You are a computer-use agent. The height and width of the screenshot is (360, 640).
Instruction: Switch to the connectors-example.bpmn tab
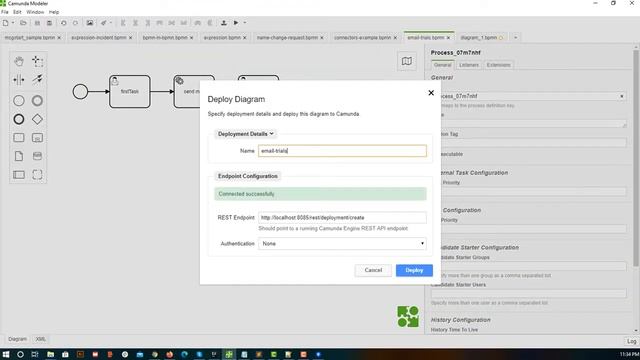pos(362,38)
